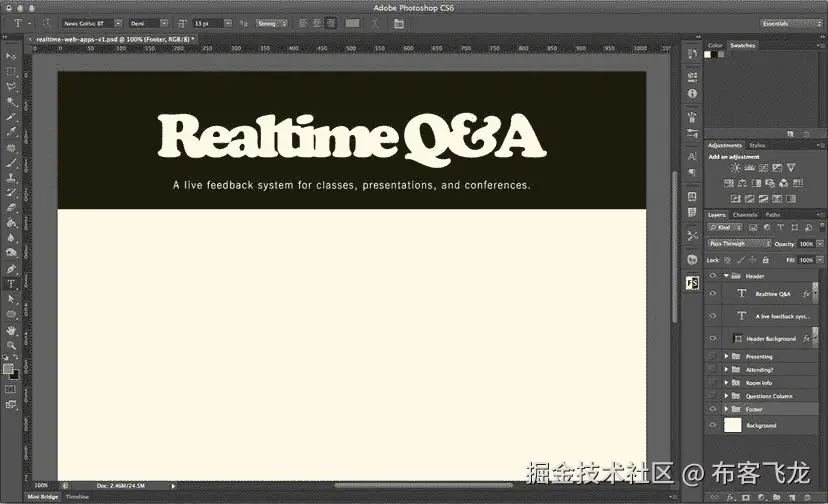
Task: Select the Path Selection tool
Action: point(11,300)
